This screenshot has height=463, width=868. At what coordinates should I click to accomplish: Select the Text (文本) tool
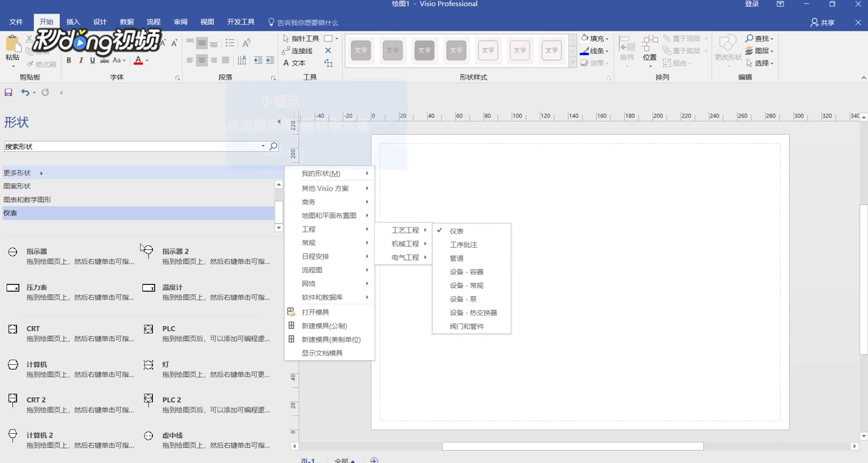(x=294, y=63)
